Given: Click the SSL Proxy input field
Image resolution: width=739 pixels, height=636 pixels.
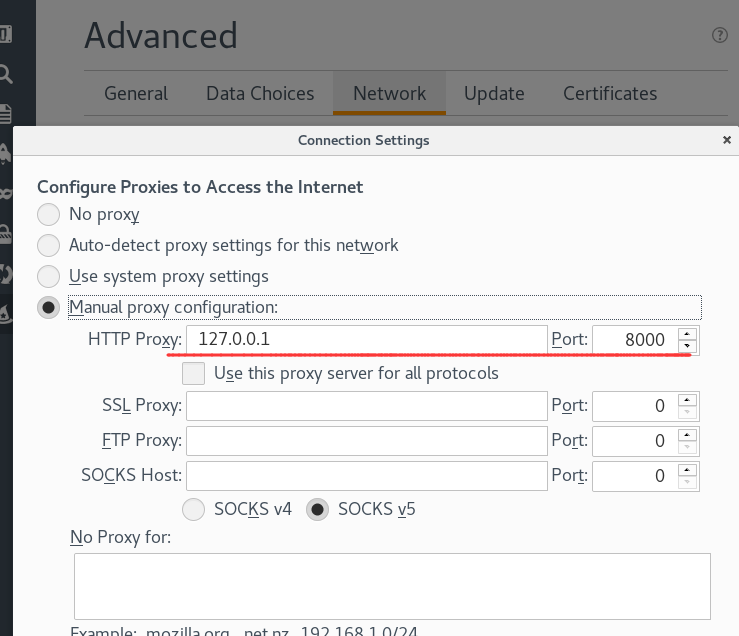Looking at the screenshot, I should (x=367, y=406).
